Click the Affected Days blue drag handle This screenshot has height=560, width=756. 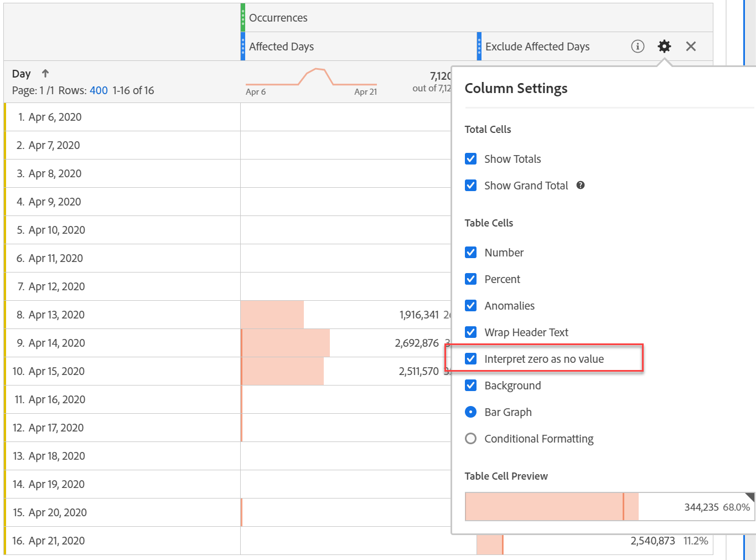(x=243, y=47)
